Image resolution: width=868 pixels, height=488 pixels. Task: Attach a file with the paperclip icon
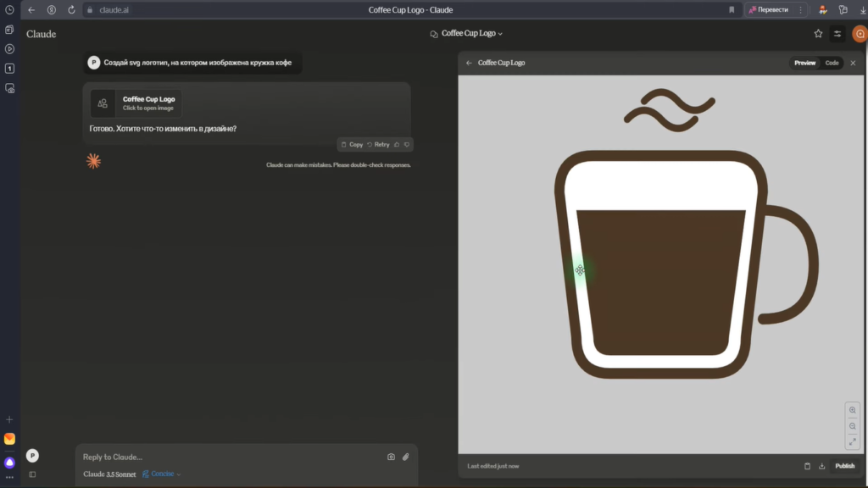(405, 457)
